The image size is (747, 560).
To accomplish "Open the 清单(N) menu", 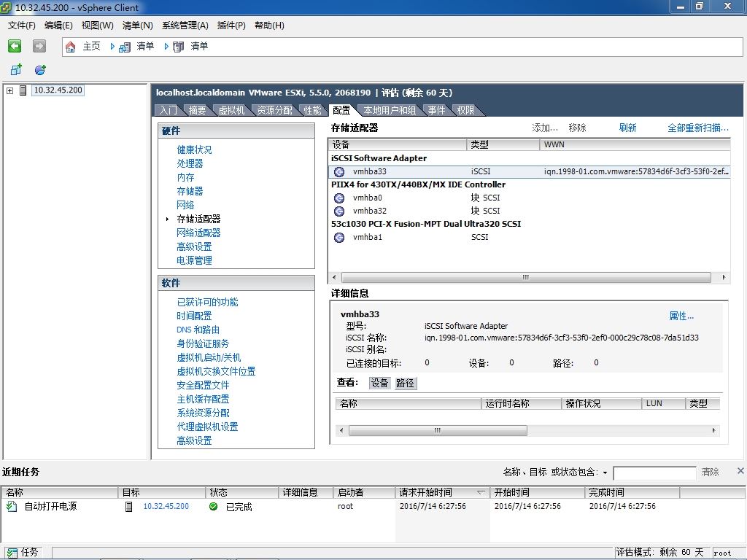I will click(138, 26).
